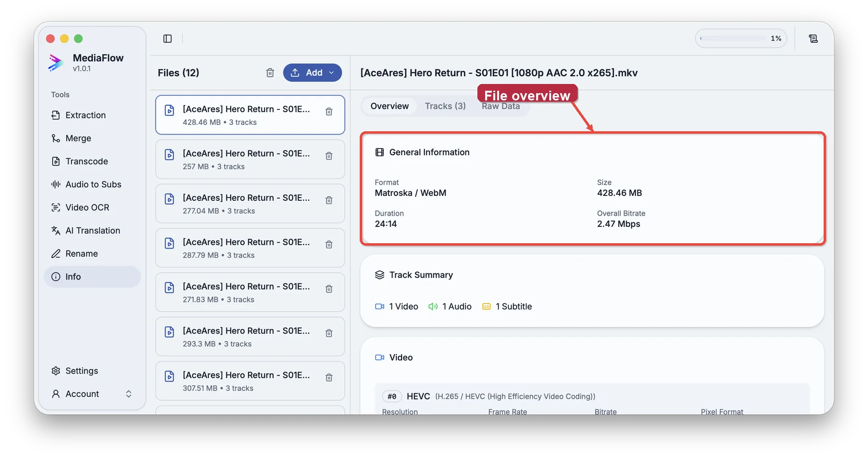The height and width of the screenshot is (458, 868).
Task: Click the Track Summary layers icon
Action: click(x=380, y=275)
